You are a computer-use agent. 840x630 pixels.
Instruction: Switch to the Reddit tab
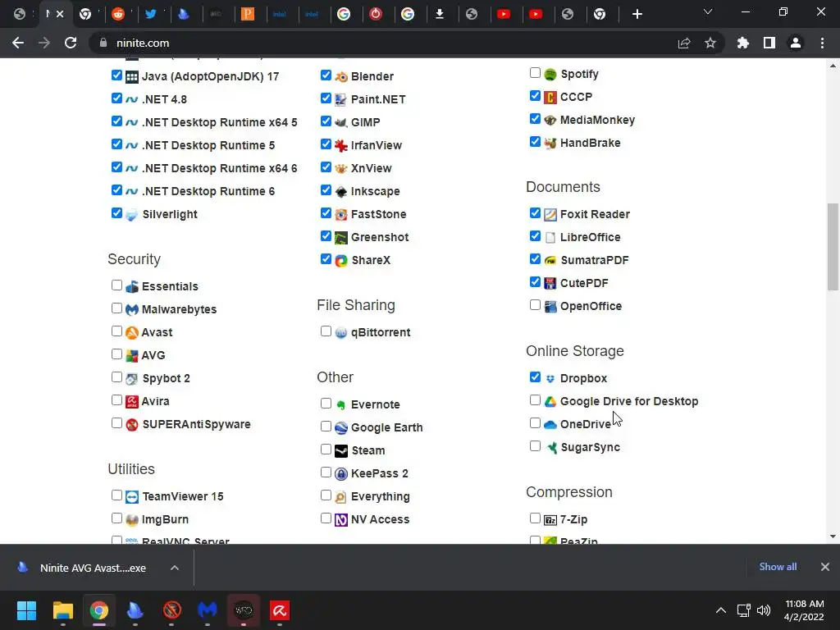[x=118, y=14]
